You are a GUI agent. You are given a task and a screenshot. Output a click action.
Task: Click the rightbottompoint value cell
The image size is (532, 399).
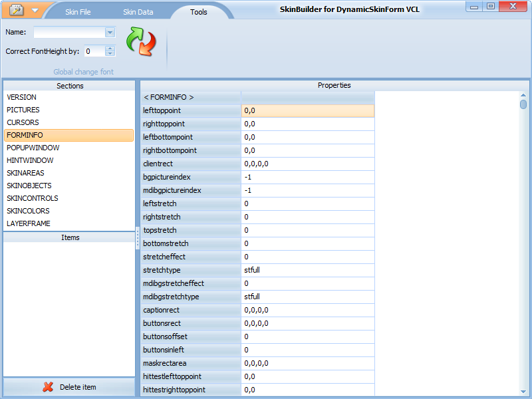tap(308, 150)
